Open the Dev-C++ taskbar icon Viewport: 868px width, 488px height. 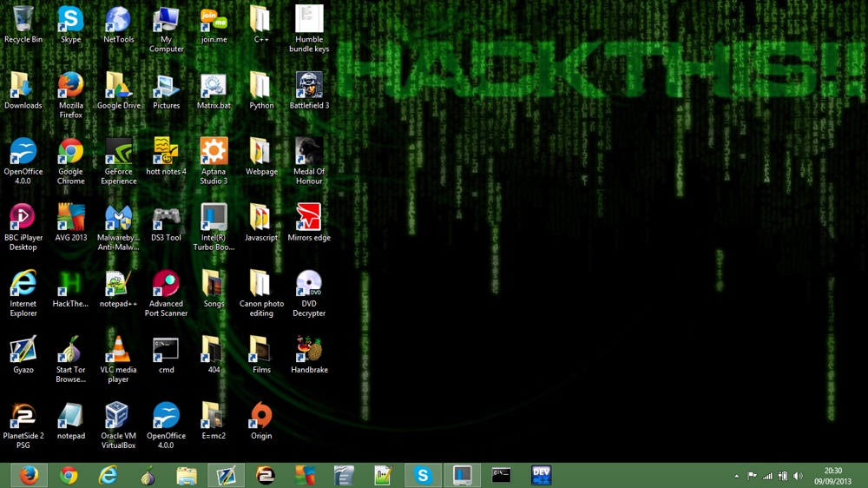point(541,475)
